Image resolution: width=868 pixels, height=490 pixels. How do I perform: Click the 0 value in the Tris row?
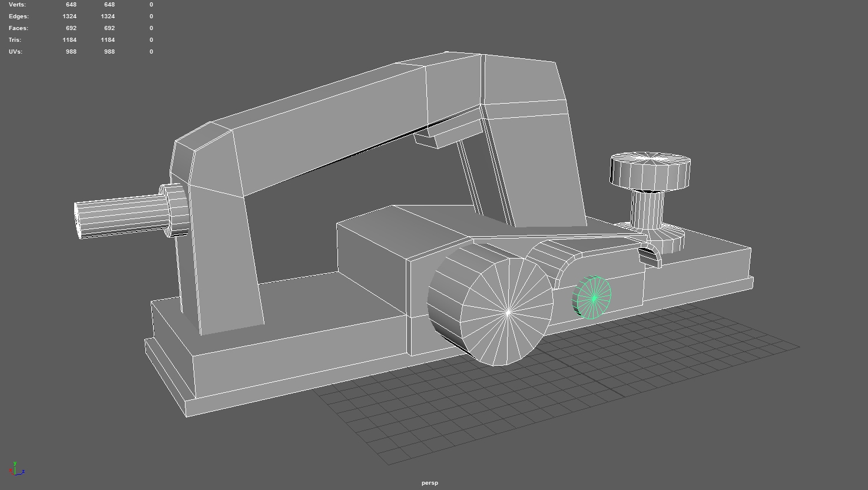tap(151, 40)
